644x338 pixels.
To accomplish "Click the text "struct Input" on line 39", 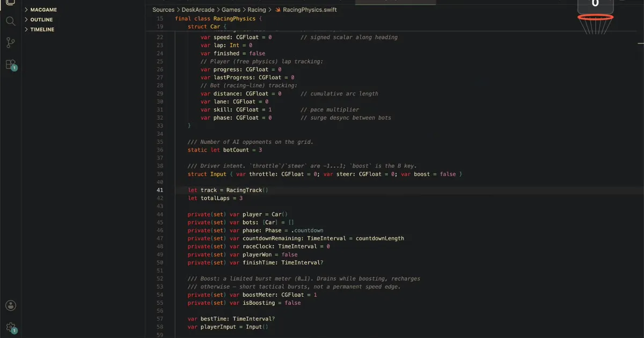I will pyautogui.click(x=207, y=174).
